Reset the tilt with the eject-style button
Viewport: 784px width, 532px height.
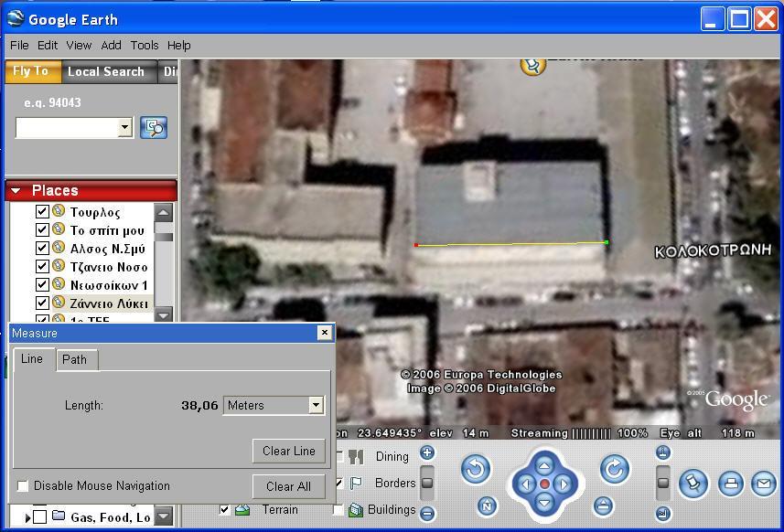pos(604,506)
